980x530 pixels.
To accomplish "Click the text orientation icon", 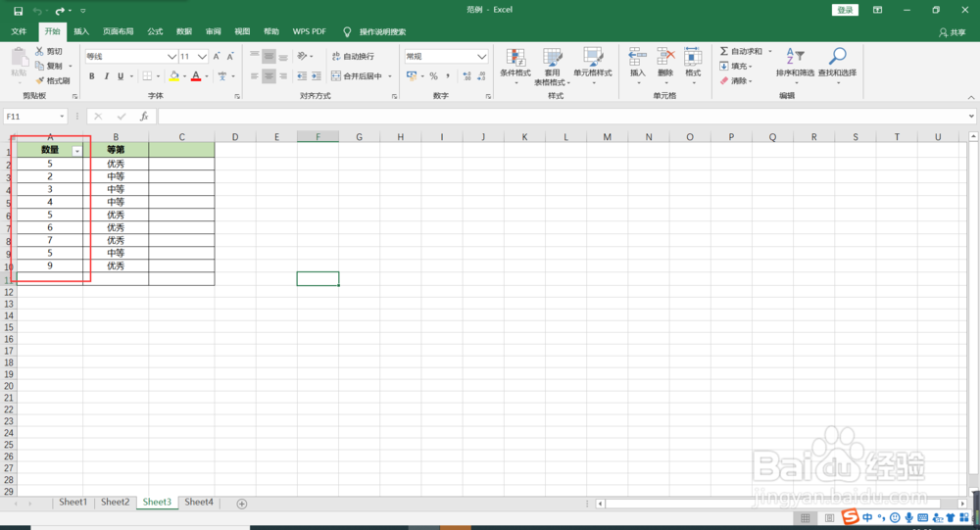I will (303, 56).
